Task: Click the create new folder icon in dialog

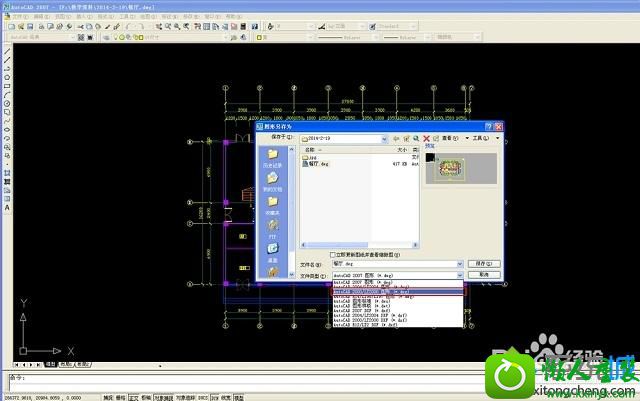Action: [436, 138]
